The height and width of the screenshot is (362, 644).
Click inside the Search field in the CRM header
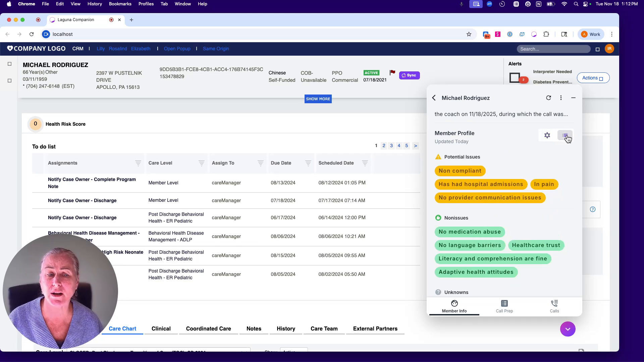pos(553,49)
